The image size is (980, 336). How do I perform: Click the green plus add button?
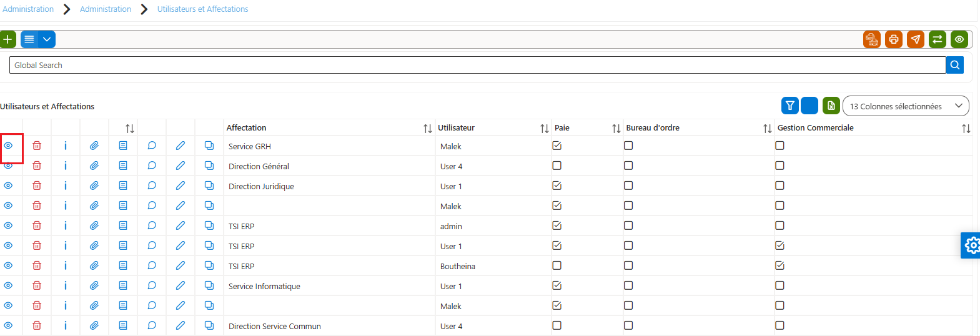[7, 39]
